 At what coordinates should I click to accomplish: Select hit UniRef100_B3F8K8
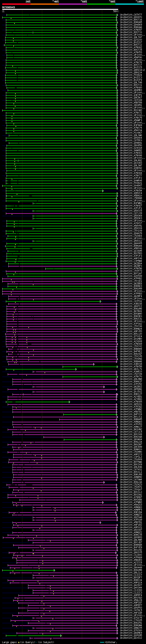pos(131,125)
